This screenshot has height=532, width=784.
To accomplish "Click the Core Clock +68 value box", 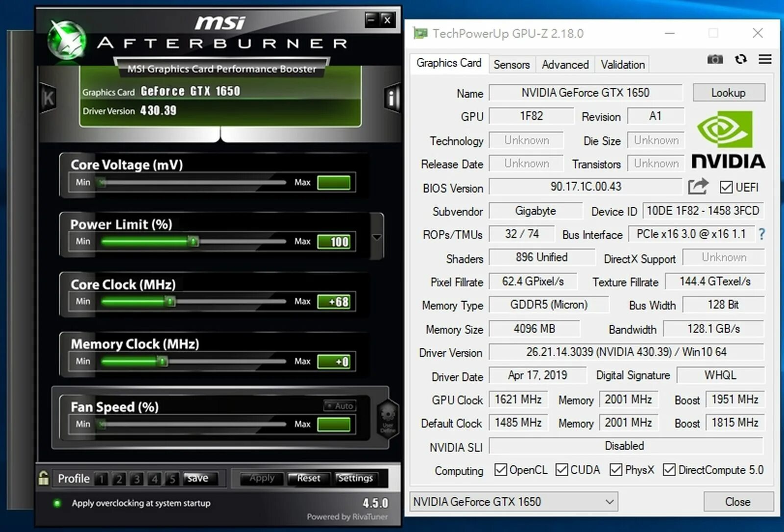I will (x=334, y=302).
